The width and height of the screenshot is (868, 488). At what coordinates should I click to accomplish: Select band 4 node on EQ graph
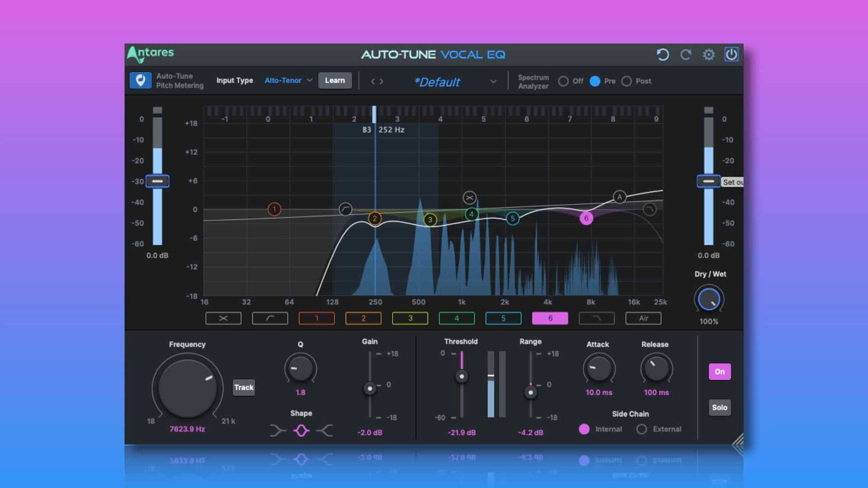coord(471,214)
